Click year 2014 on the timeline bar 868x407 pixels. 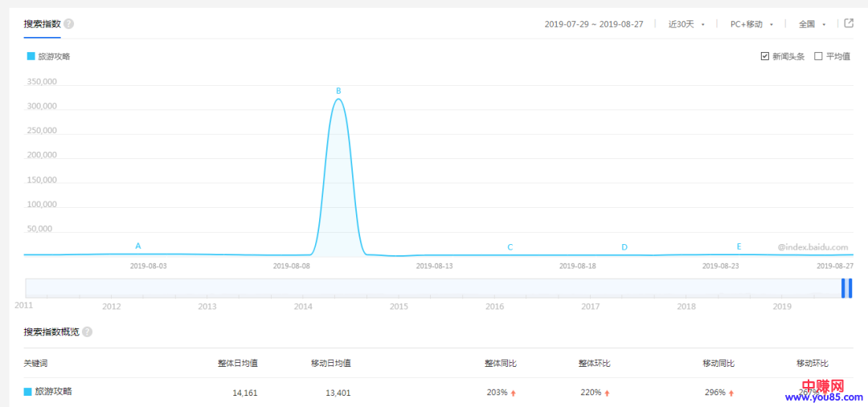point(303,306)
